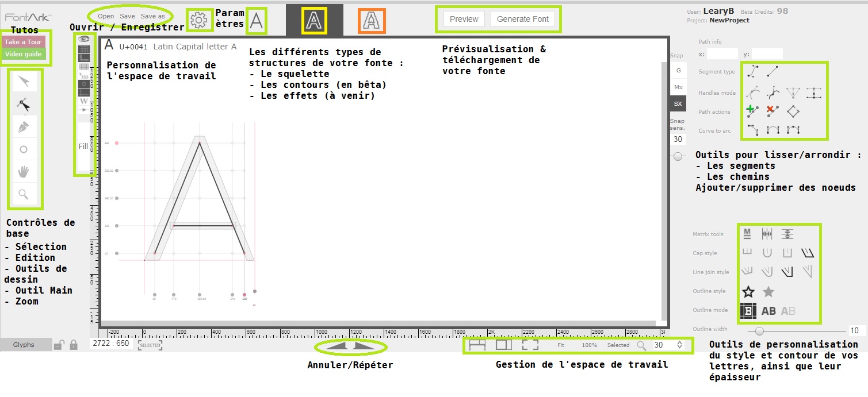The width and height of the screenshot is (868, 397).
Task: Click Open in the file menu
Action: click(106, 17)
